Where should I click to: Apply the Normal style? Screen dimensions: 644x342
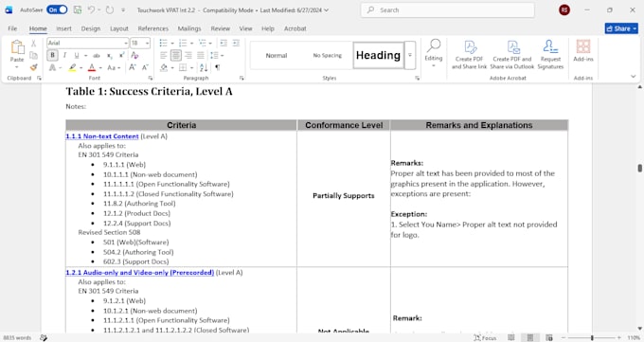pyautogui.click(x=276, y=55)
